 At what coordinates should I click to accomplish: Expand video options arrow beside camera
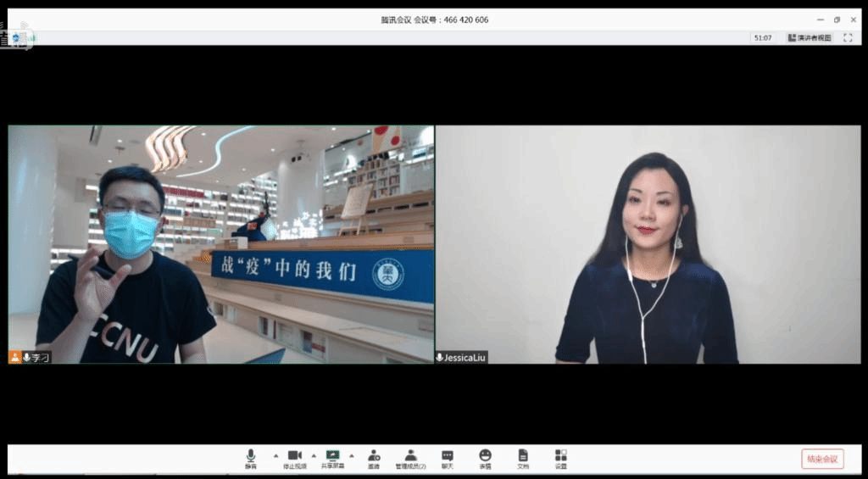[314, 455]
